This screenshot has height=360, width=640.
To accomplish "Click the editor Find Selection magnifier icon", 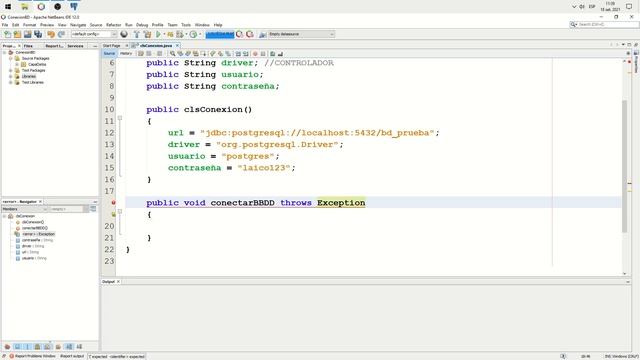I will pyautogui.click(x=173, y=53).
